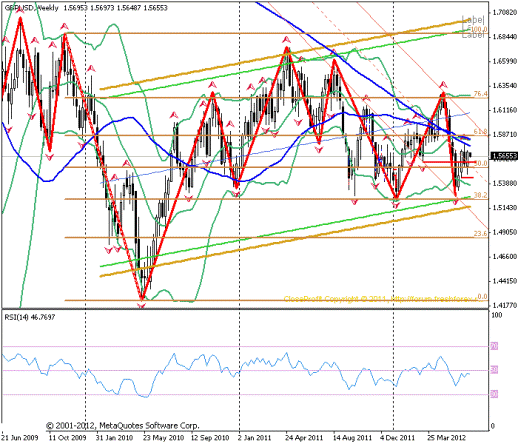Select the 0.0 Fibonacci level label
Screen dimensions: 518x444
[482, 296]
